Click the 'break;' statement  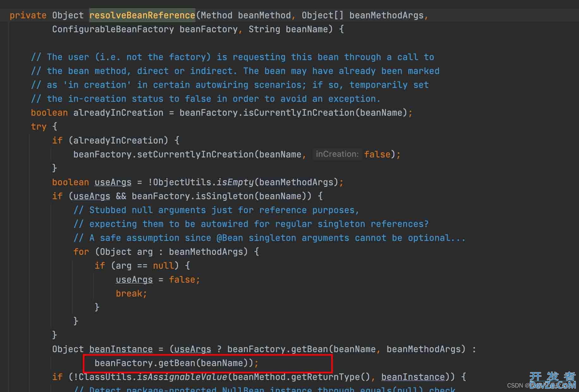tap(131, 293)
